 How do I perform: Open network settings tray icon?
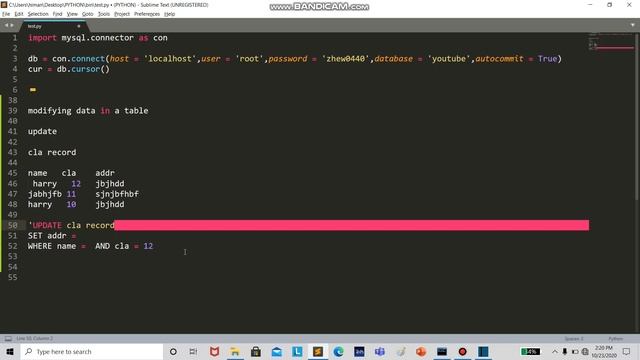tap(585, 351)
